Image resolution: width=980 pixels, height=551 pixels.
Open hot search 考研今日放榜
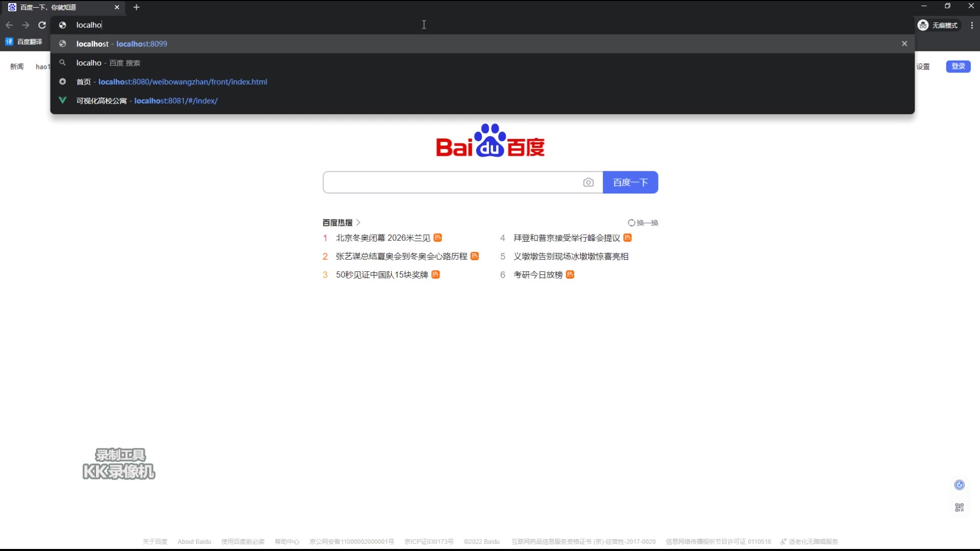538,274
